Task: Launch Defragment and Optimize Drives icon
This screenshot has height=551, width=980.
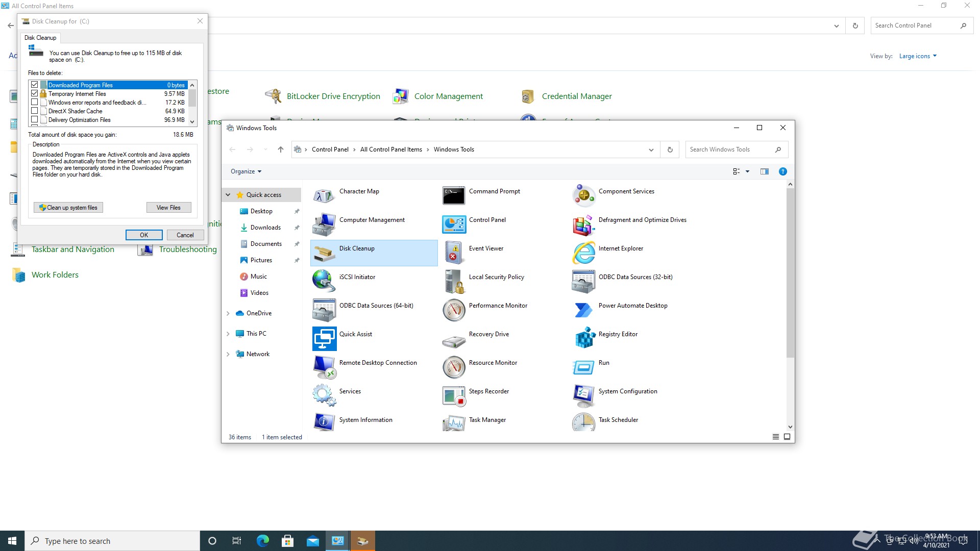Action: [x=583, y=224]
